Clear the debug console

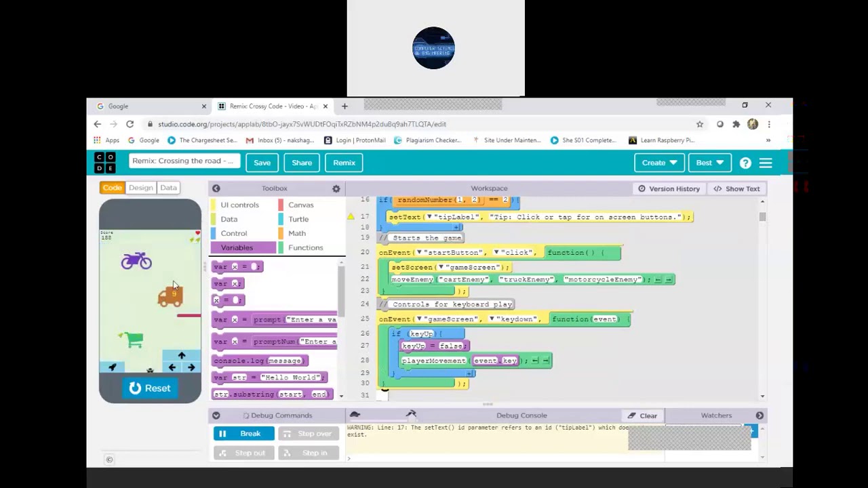[642, 415]
